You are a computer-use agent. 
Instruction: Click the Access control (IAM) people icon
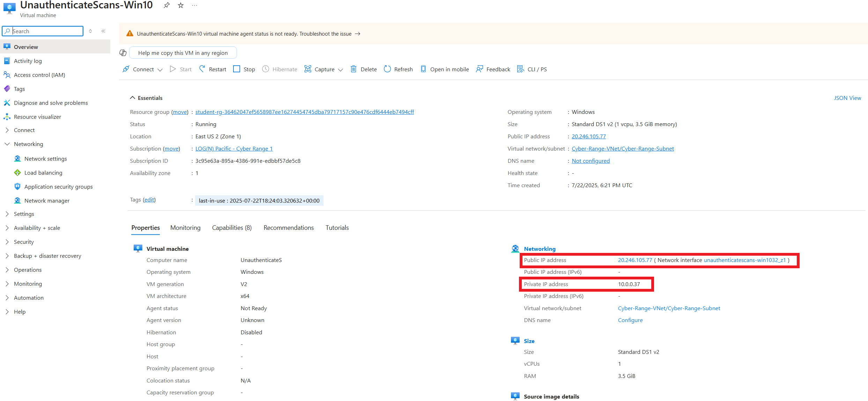coord(7,75)
